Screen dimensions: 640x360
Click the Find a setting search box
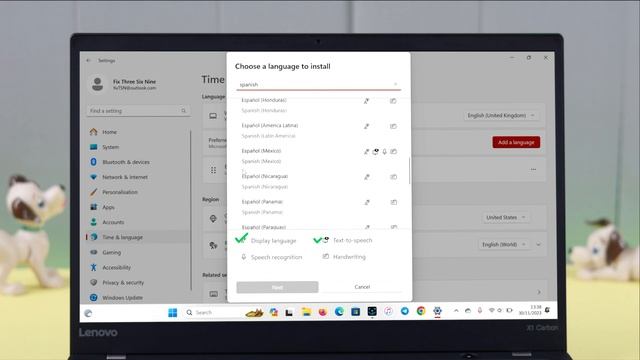coord(138,111)
